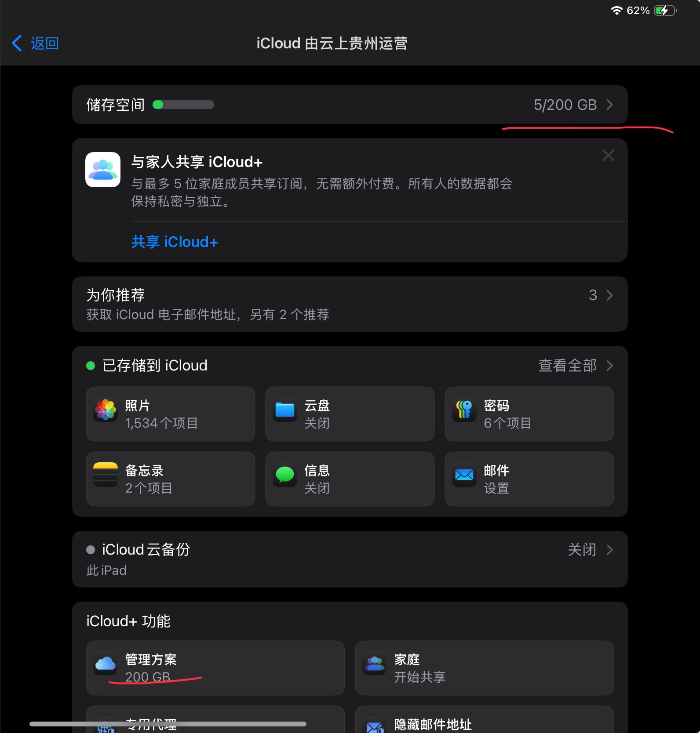Open the Passwords keys icon
700x733 pixels.
[464, 410]
